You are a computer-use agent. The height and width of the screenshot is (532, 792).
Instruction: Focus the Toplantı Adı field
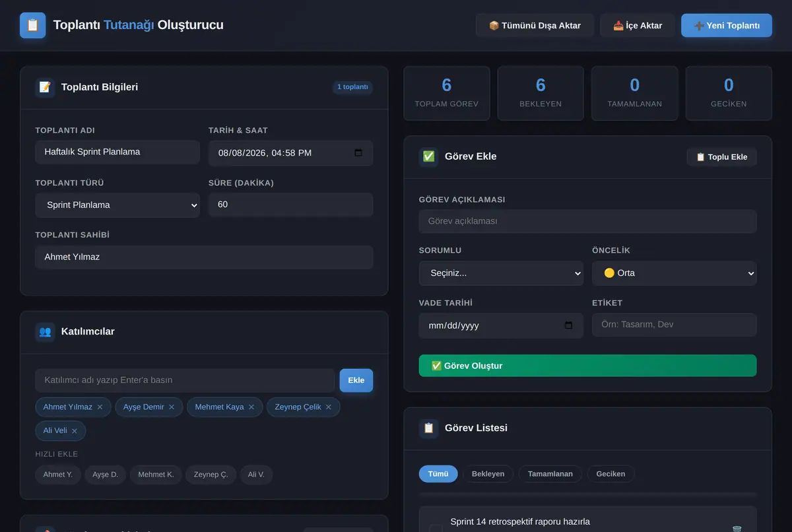pos(117,152)
